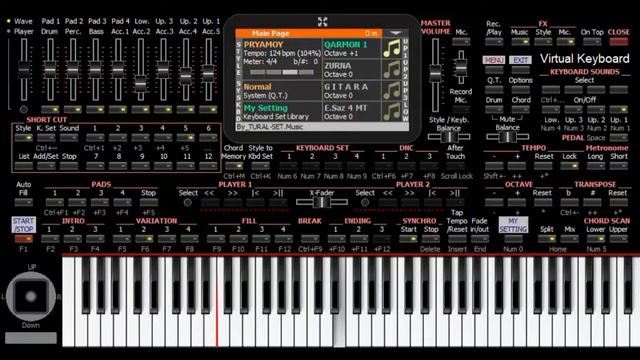Toggle the FX Music button
Viewport: 640px width, 360px height.
(x=520, y=42)
